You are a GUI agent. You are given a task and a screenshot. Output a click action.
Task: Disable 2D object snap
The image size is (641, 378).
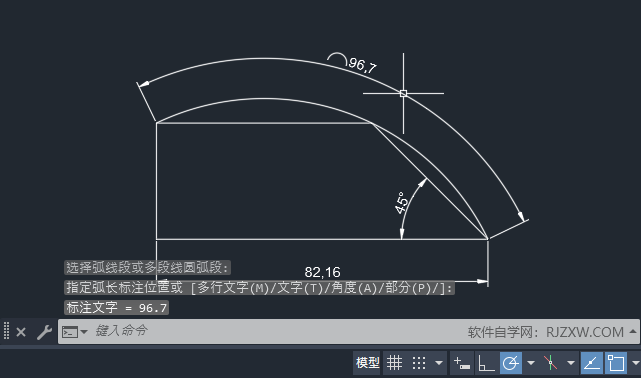coord(616,362)
